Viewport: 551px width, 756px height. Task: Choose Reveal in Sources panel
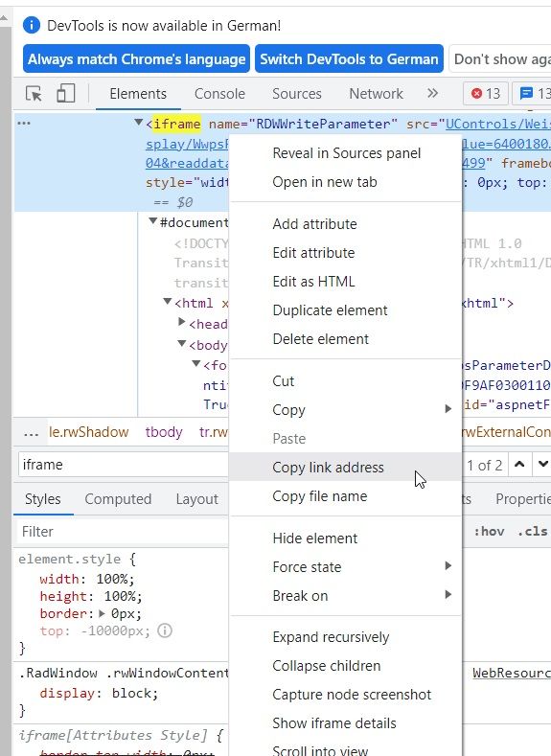[x=345, y=153]
